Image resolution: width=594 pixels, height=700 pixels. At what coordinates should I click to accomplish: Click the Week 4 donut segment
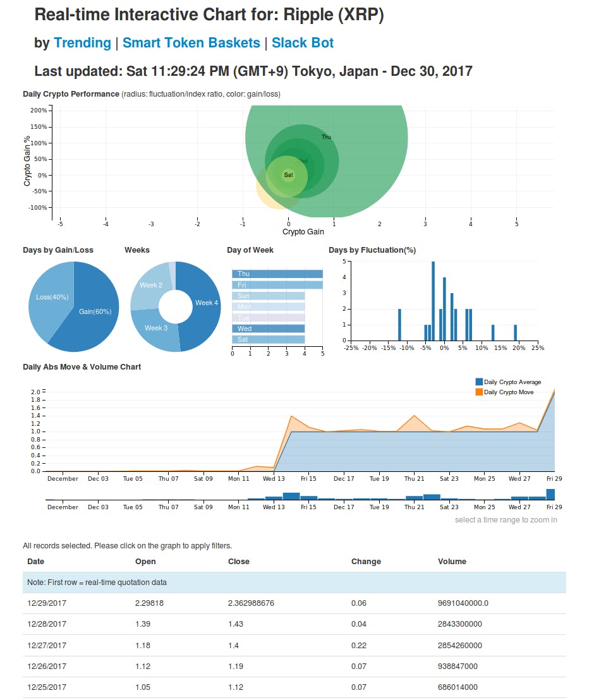(x=205, y=302)
